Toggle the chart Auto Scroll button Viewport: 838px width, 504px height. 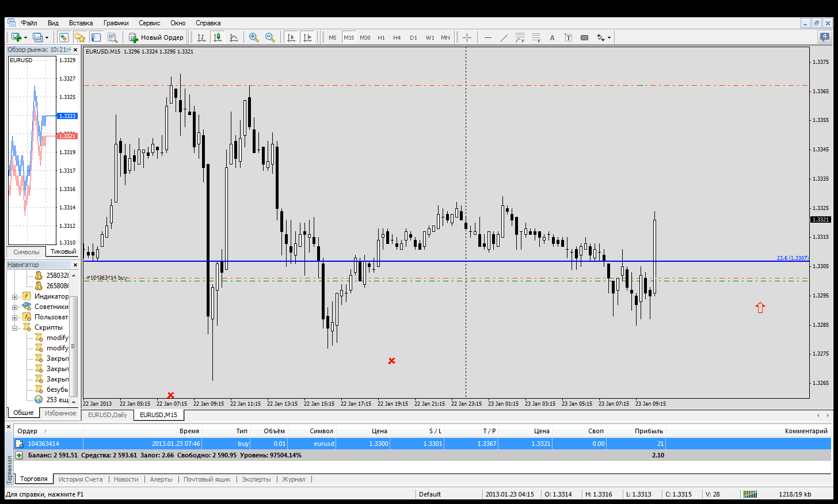coord(291,37)
